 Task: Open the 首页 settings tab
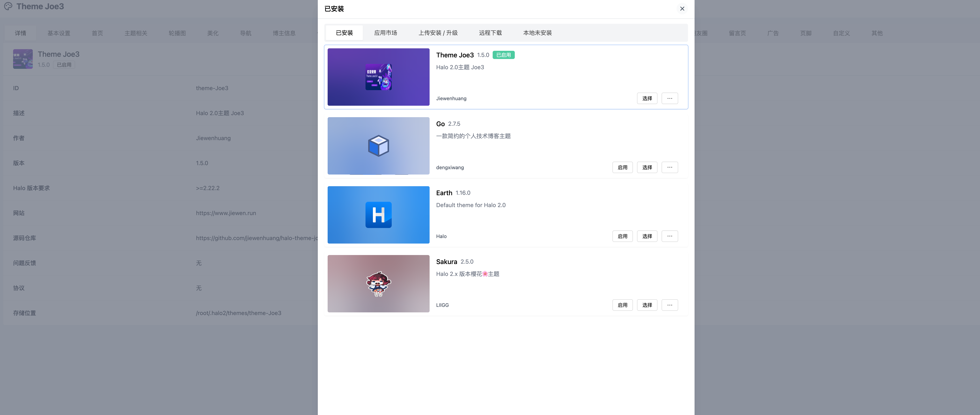(97, 33)
